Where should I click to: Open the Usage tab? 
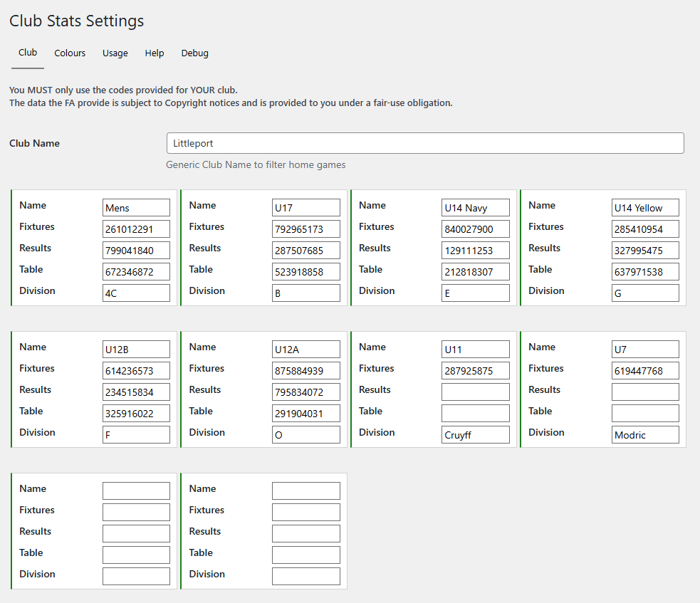(115, 53)
